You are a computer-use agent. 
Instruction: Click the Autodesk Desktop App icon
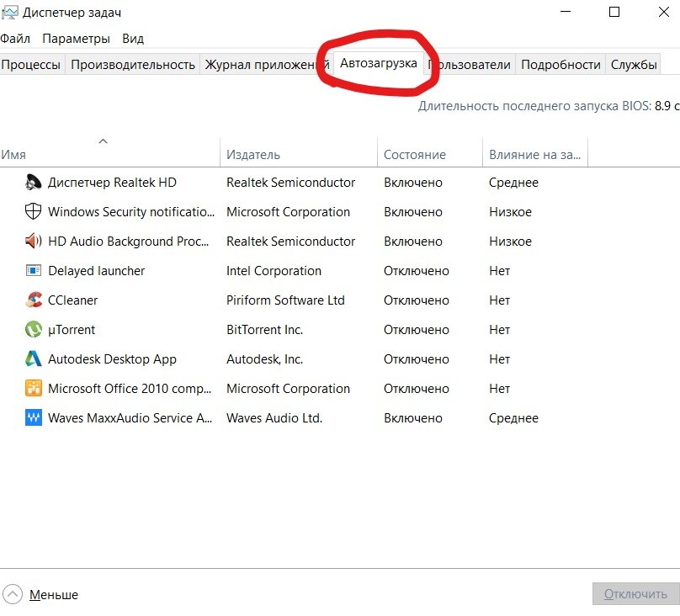(33, 359)
